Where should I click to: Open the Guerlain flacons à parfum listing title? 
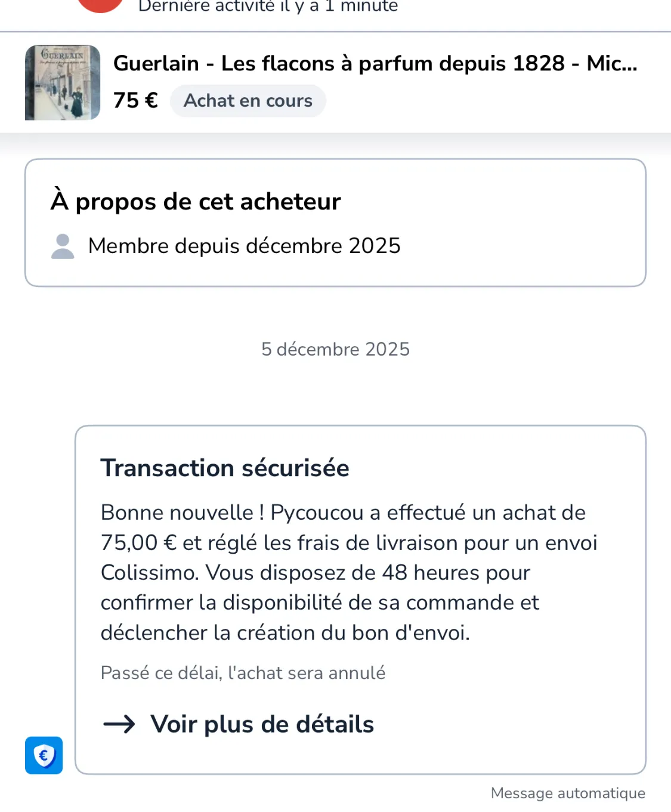pyautogui.click(x=375, y=63)
